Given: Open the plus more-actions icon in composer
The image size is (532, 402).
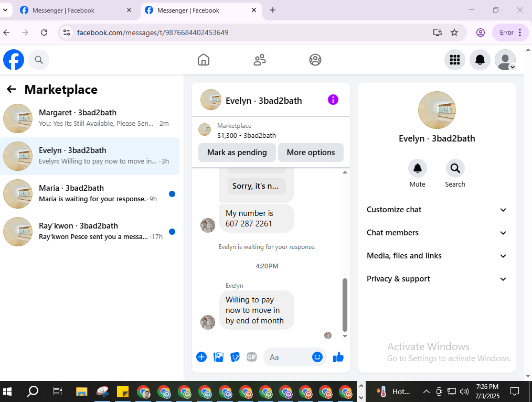Looking at the screenshot, I should 201,357.
